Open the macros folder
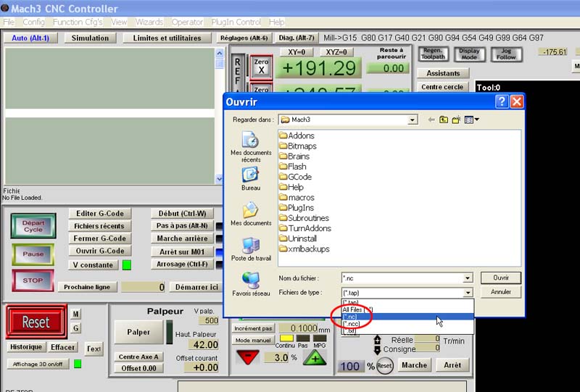 pos(297,198)
